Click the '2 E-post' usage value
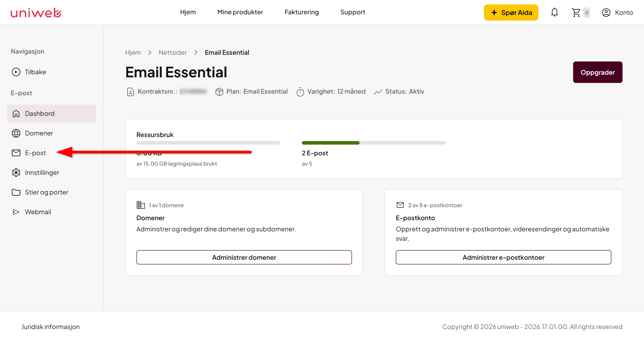 point(315,153)
